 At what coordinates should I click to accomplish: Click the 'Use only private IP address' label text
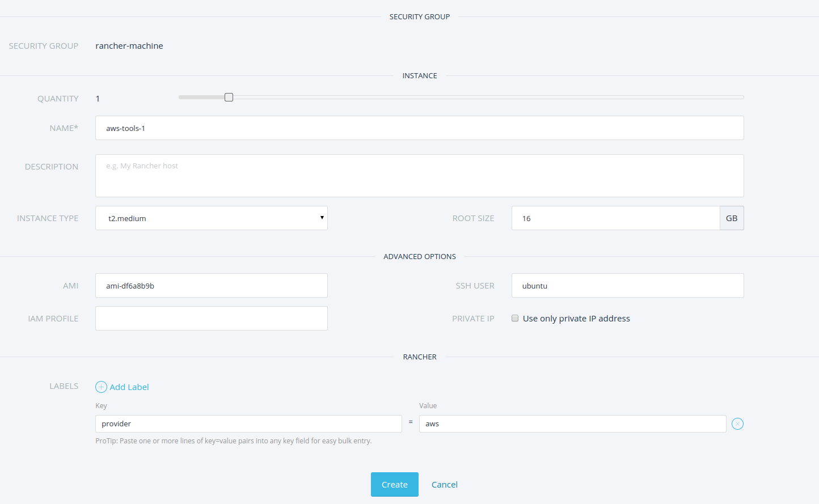[x=576, y=319]
